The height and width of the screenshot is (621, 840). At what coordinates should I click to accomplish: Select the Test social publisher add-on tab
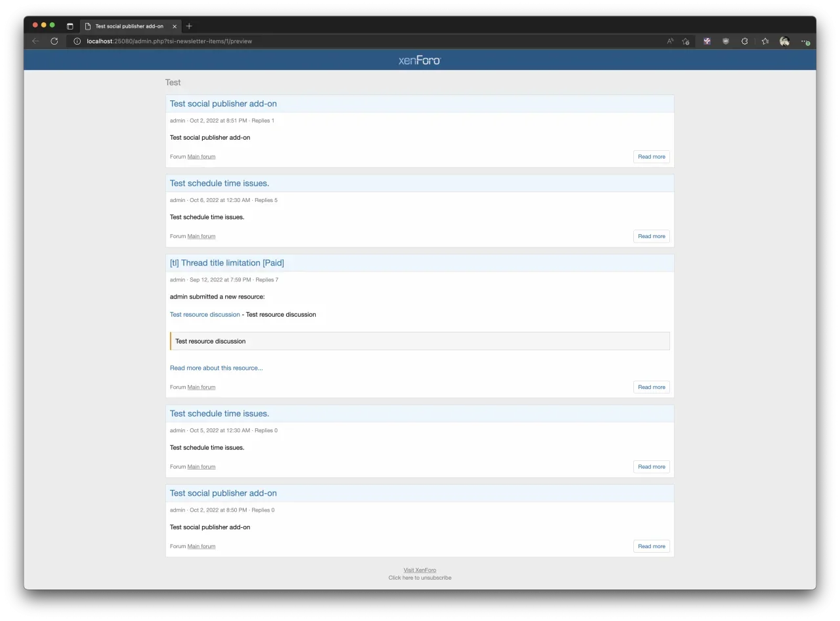(131, 26)
